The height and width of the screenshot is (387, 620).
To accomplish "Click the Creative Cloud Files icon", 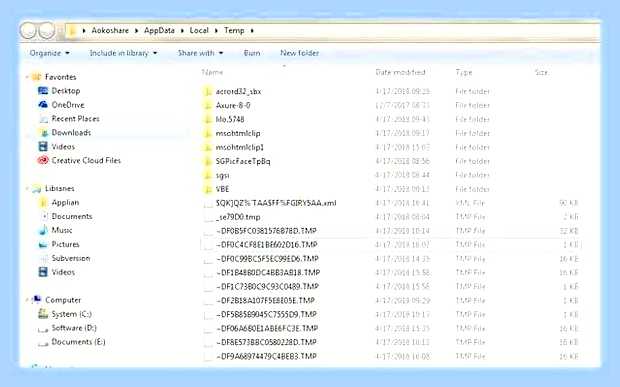I will coord(43,160).
